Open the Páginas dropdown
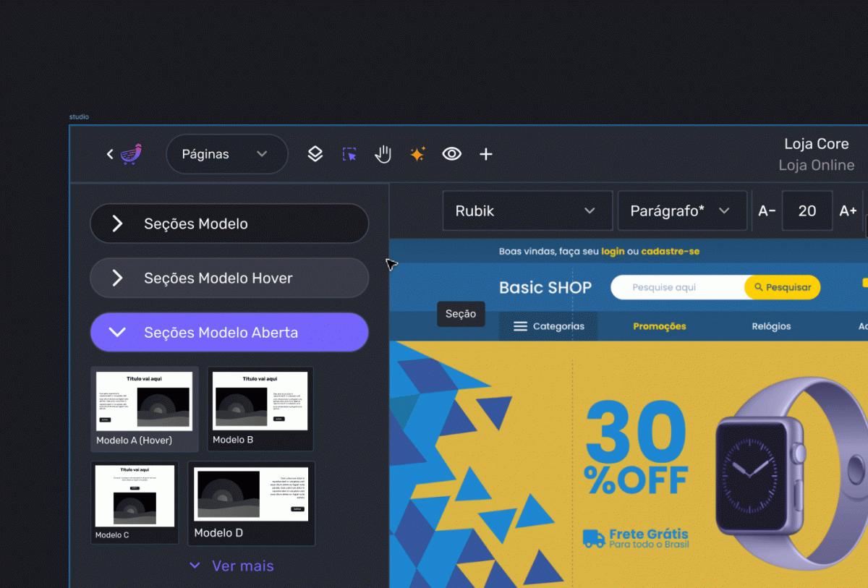868x588 pixels. (x=226, y=154)
